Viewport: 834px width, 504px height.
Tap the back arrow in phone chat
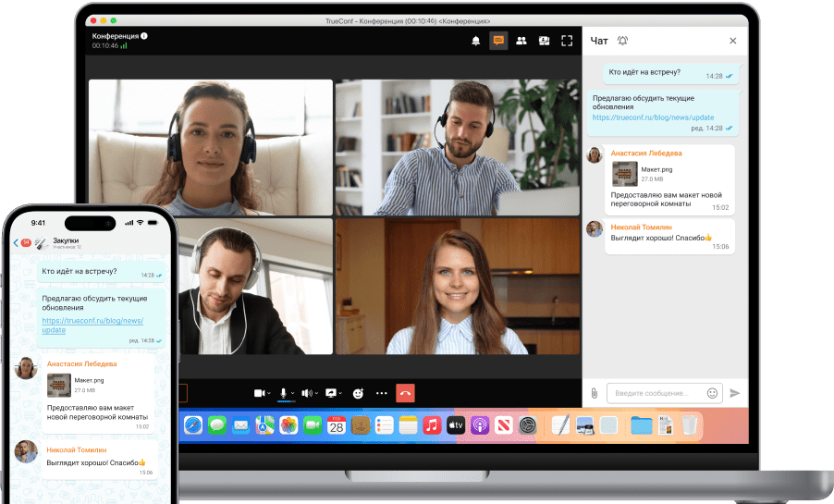(x=16, y=242)
